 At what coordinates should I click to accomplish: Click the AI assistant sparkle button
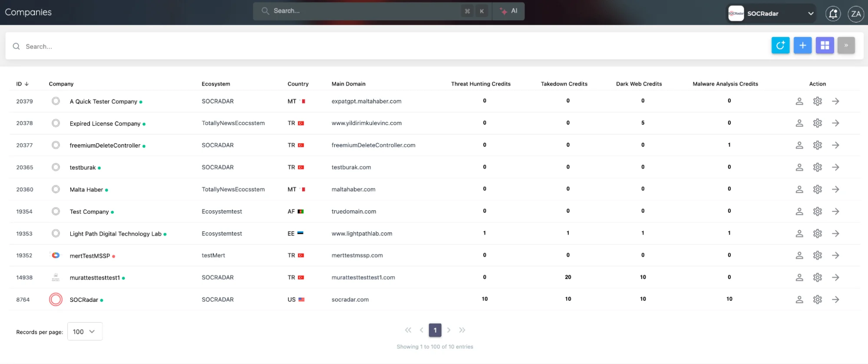point(508,11)
